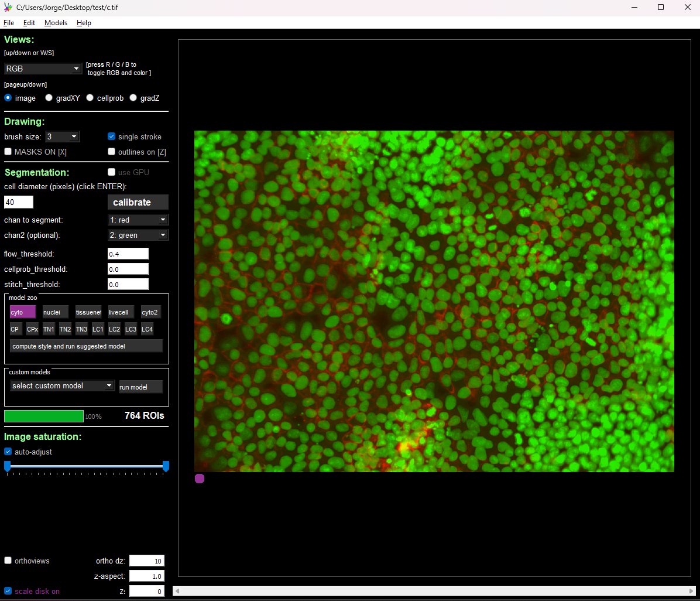Run compute style and run suggested model

85,346
